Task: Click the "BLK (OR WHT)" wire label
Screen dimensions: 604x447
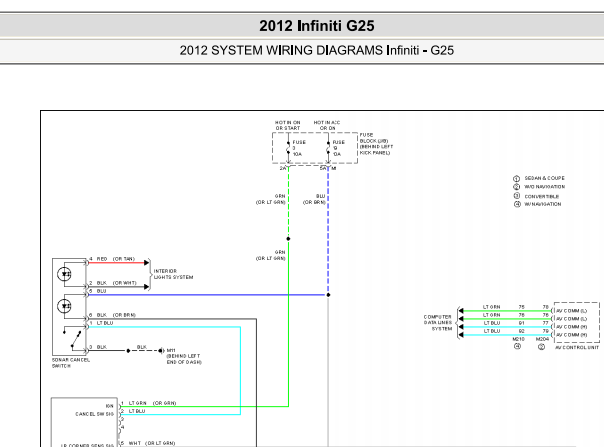Action: [116, 282]
